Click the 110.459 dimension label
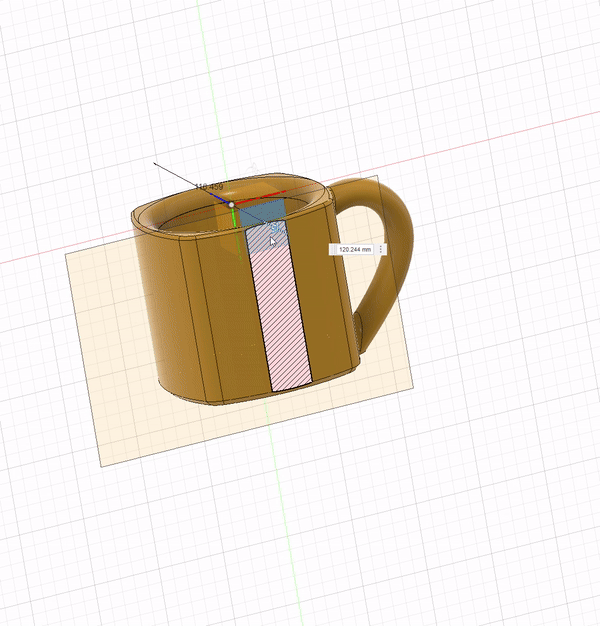The image size is (600, 626). [210, 186]
